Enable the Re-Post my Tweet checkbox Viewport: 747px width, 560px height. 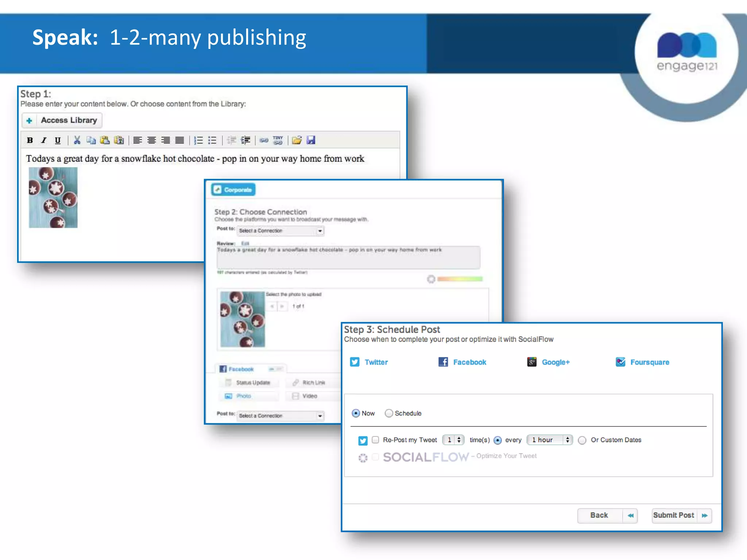tap(375, 440)
